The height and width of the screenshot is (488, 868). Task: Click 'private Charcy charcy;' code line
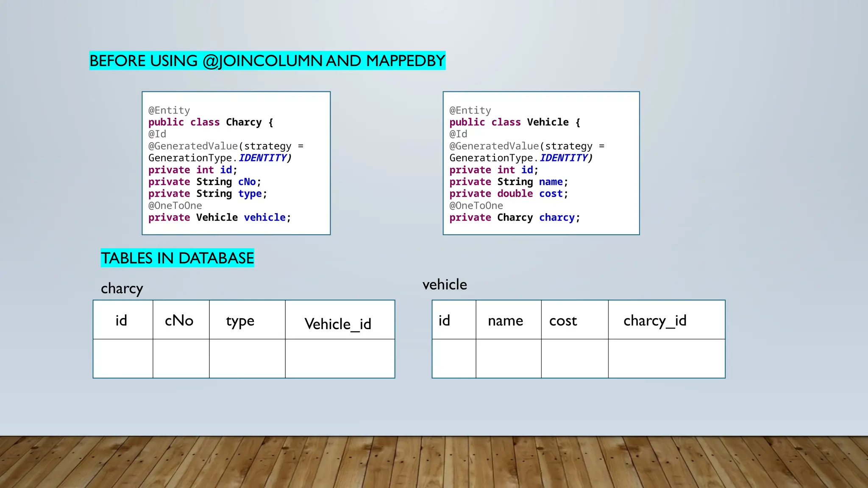[514, 218]
